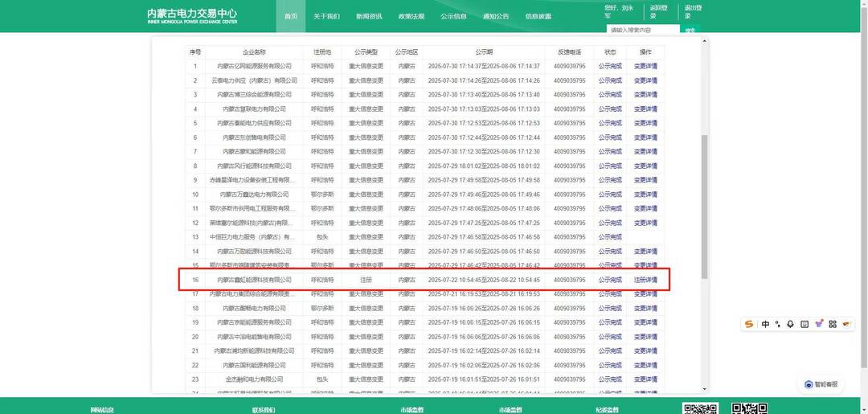Click the left QR code in footer
Viewport: 868px width, 414px height.
[x=699, y=408]
